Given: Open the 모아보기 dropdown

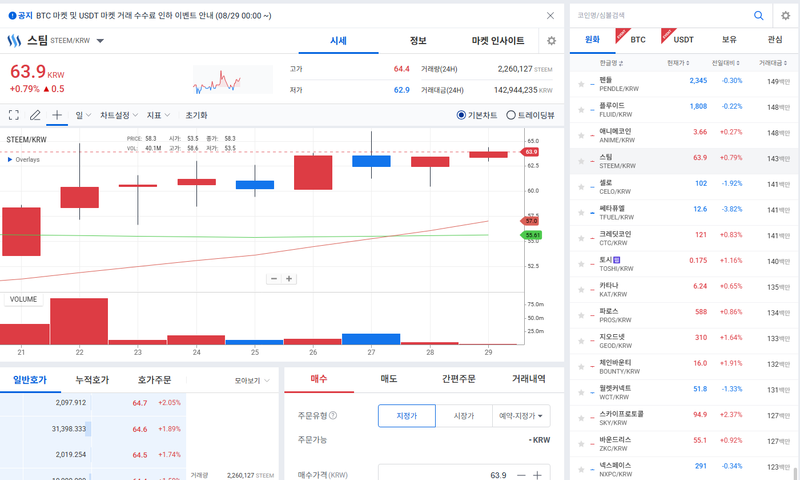Looking at the screenshot, I should pyautogui.click(x=252, y=381).
